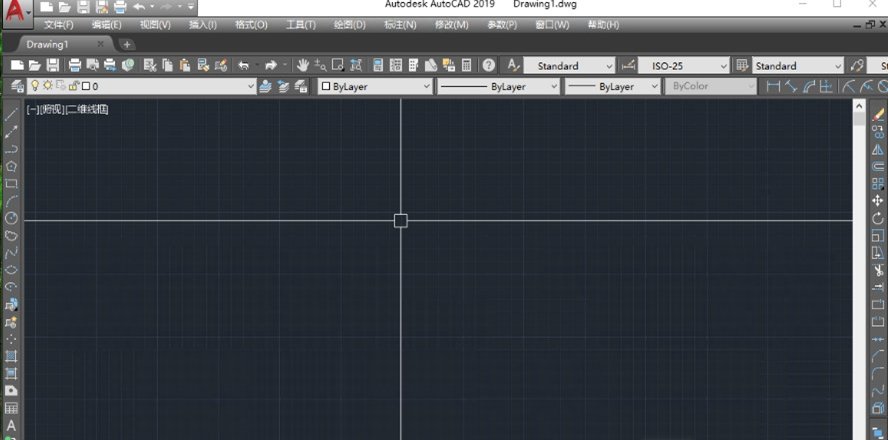Click the Text Style icon
Screen dimensions: 888x440
click(513, 65)
